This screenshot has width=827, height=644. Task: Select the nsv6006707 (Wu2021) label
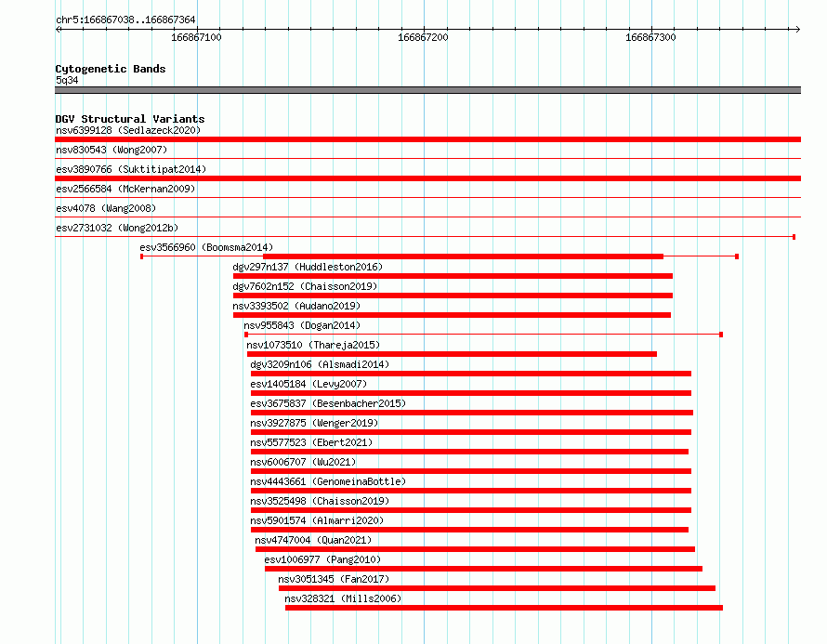click(303, 462)
